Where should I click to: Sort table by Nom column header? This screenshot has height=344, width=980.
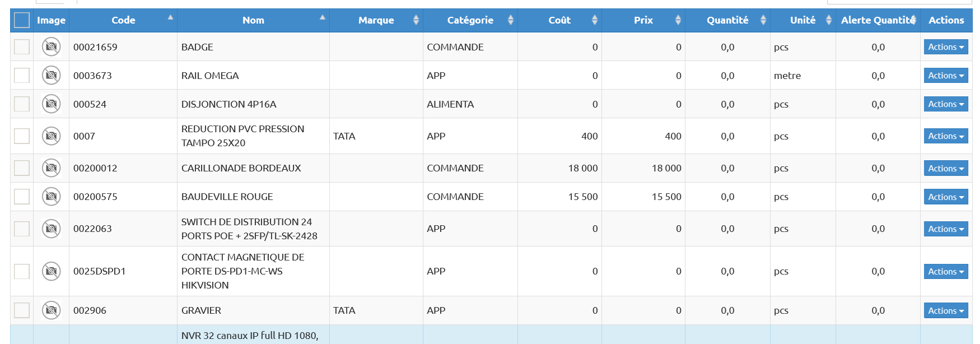(253, 20)
